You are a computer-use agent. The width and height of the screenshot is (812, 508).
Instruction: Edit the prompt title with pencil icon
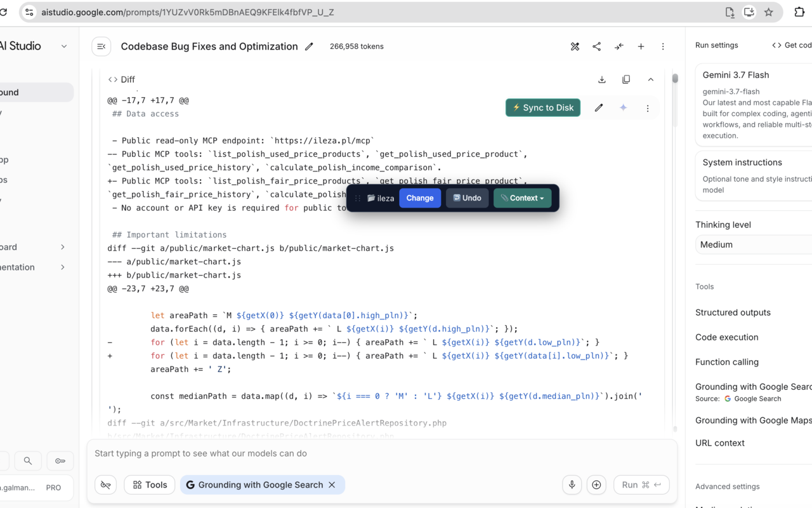[x=309, y=46]
